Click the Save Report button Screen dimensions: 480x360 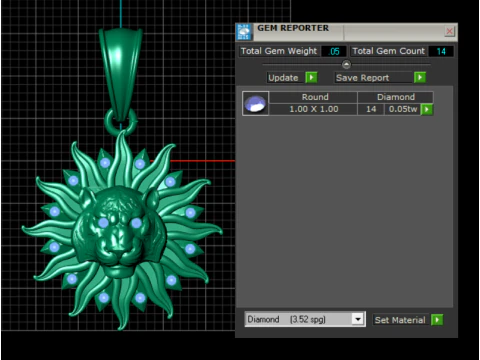pyautogui.click(x=373, y=78)
